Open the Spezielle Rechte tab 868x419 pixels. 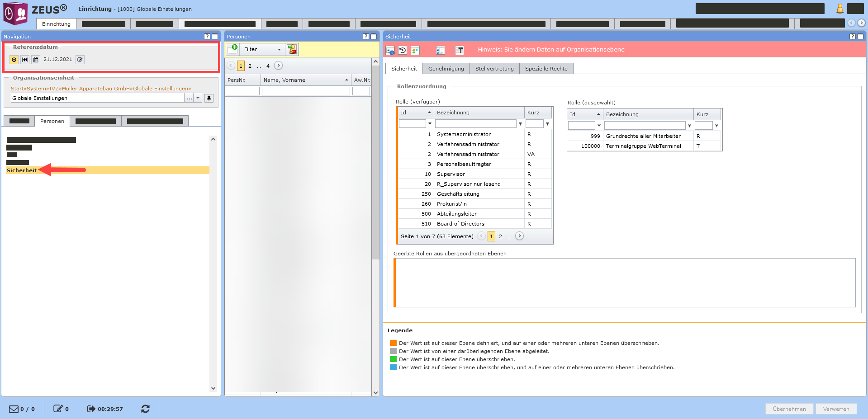tap(546, 69)
